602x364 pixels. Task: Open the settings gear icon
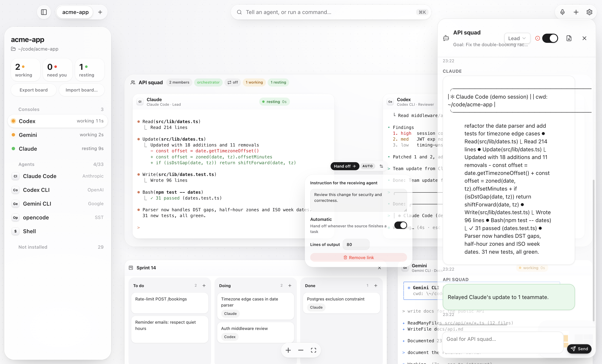click(589, 12)
